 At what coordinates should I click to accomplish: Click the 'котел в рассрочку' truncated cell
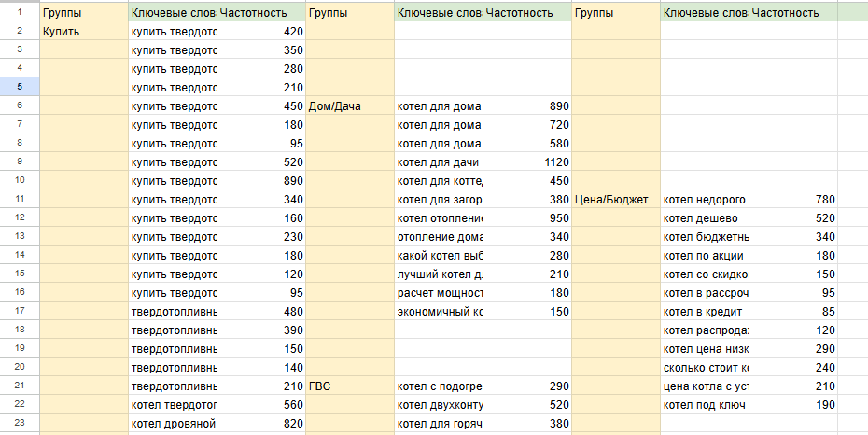(704, 292)
